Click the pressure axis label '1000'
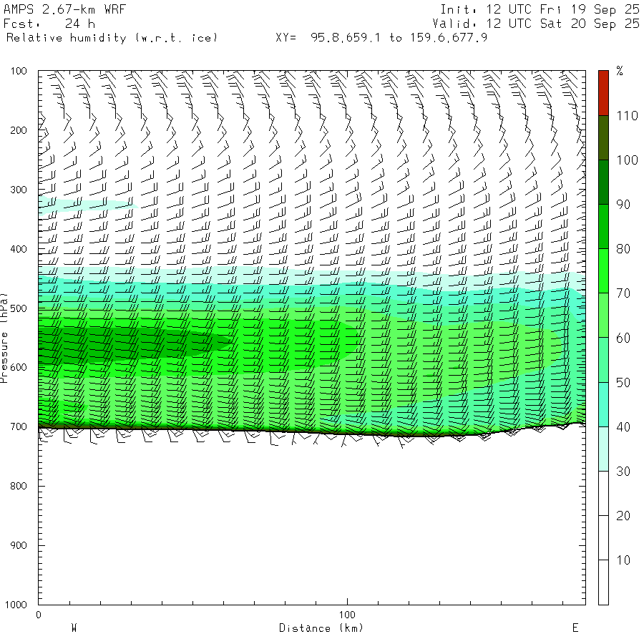 (16, 605)
